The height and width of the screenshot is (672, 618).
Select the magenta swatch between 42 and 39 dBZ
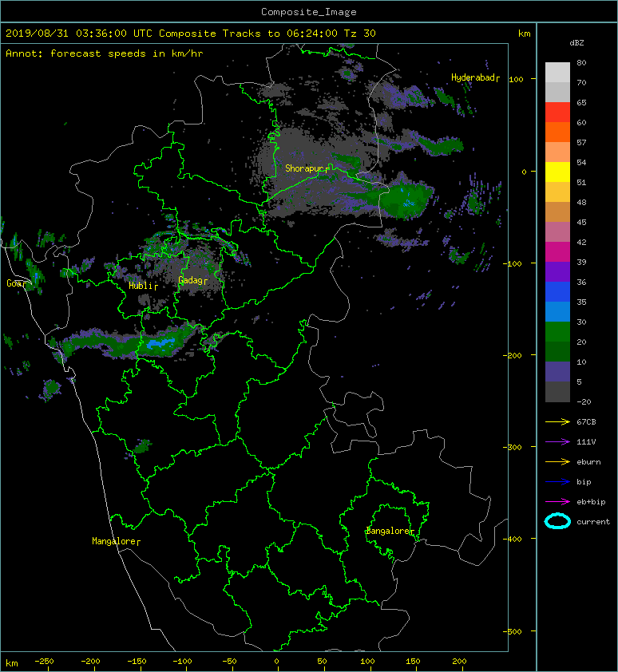click(x=557, y=252)
